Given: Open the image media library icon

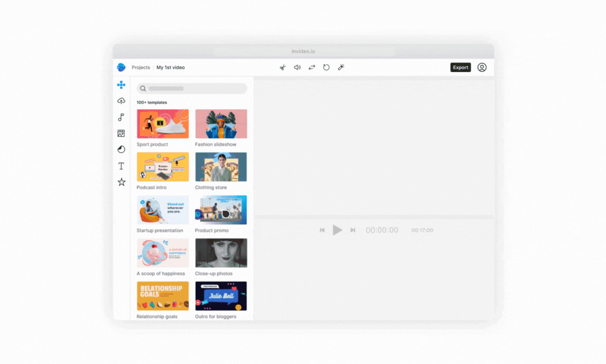Looking at the screenshot, I should (121, 133).
